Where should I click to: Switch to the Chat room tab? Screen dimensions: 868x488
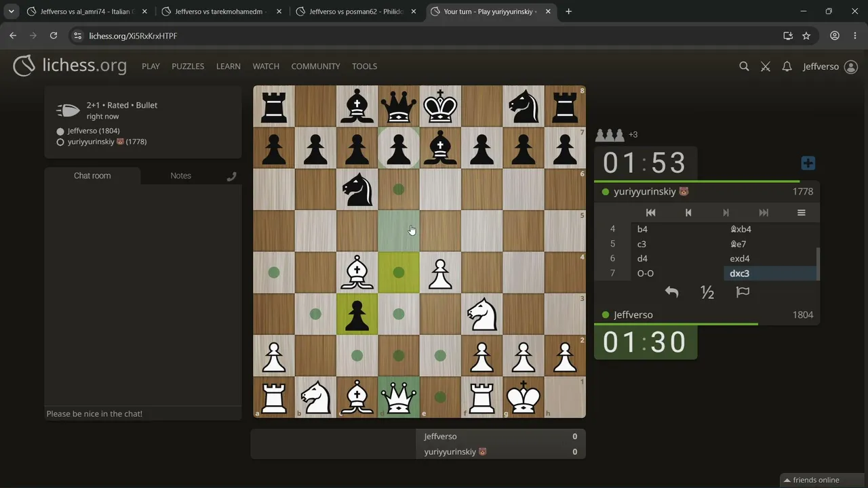pos(92,176)
